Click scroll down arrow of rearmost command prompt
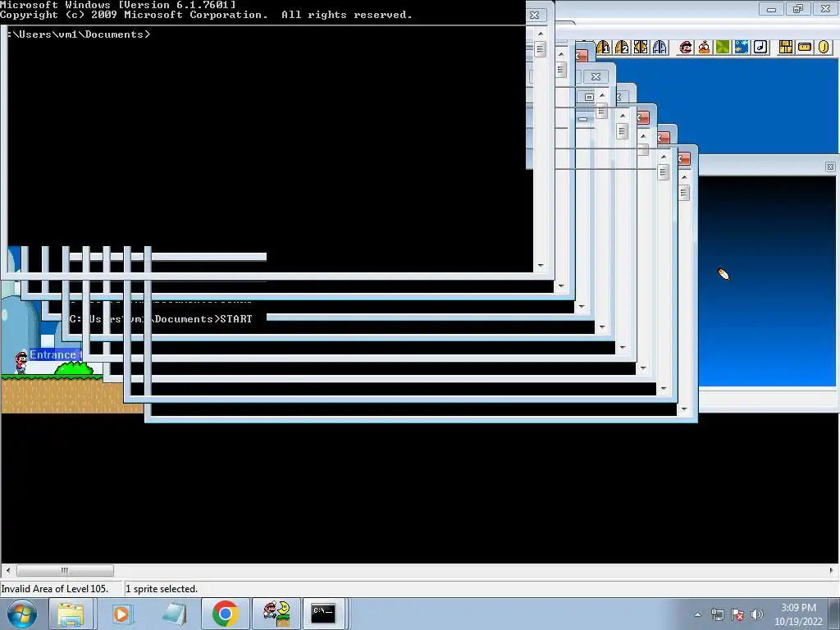The height and width of the screenshot is (630, 840). click(x=684, y=409)
